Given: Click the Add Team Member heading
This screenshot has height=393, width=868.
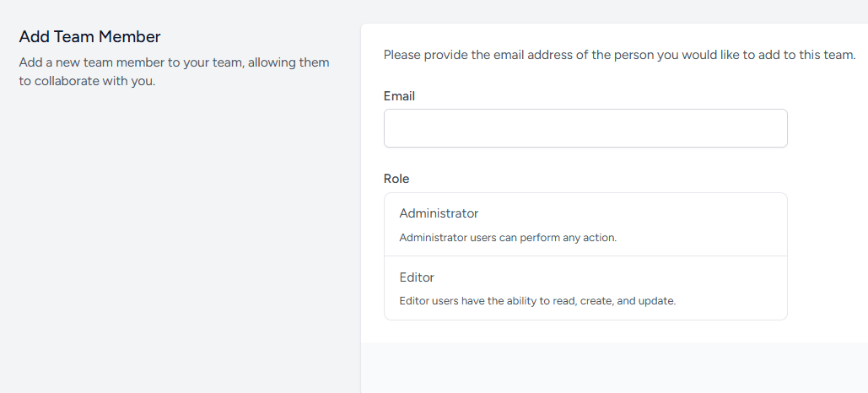Looking at the screenshot, I should click(89, 36).
